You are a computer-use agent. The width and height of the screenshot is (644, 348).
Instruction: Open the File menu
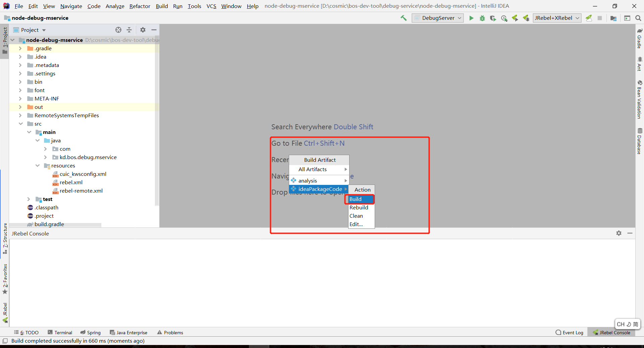[19, 6]
